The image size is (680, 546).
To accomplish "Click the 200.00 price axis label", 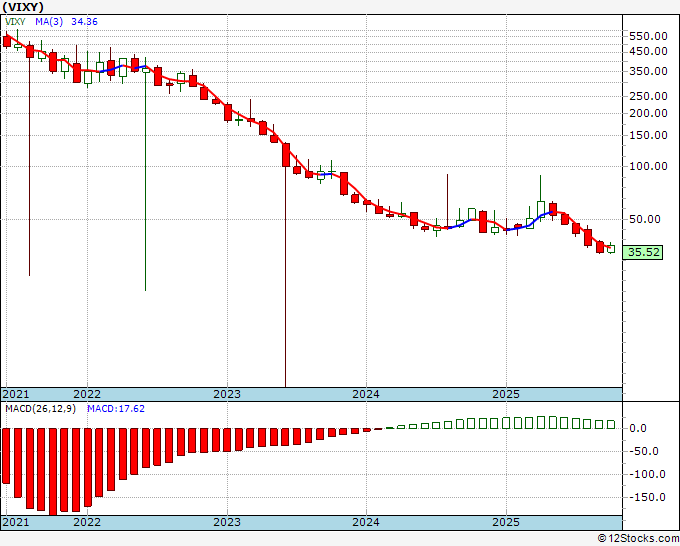I will click(648, 113).
